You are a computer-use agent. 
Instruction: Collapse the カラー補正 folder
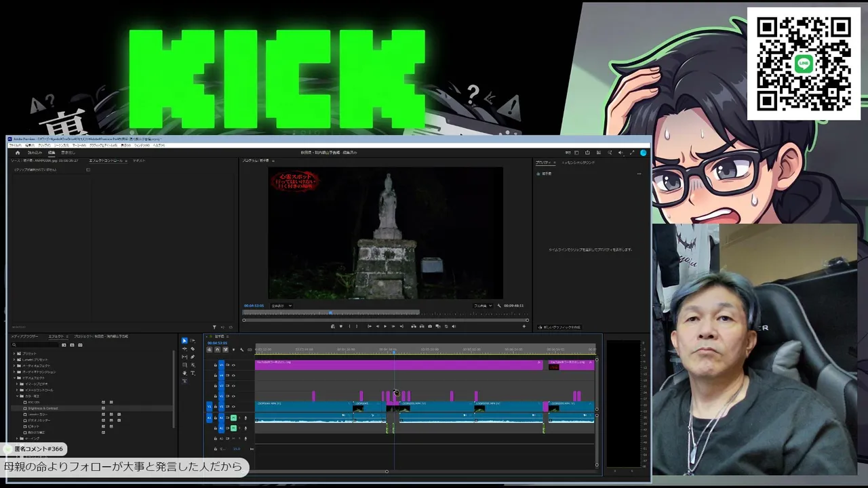pyautogui.click(x=18, y=396)
